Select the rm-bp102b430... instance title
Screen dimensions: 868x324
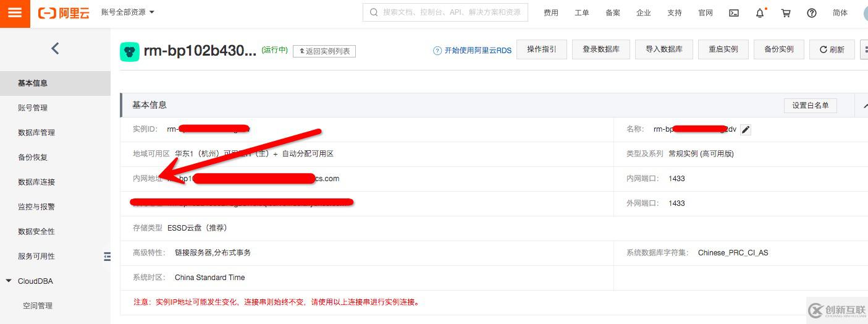click(200, 51)
